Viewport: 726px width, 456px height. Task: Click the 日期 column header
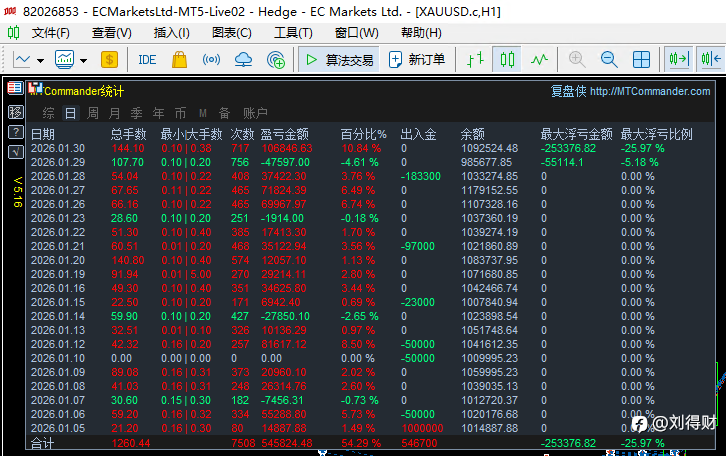click(43, 134)
